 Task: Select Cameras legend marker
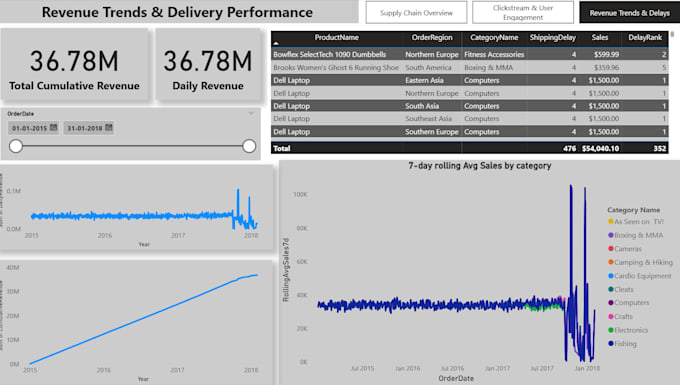click(611, 248)
